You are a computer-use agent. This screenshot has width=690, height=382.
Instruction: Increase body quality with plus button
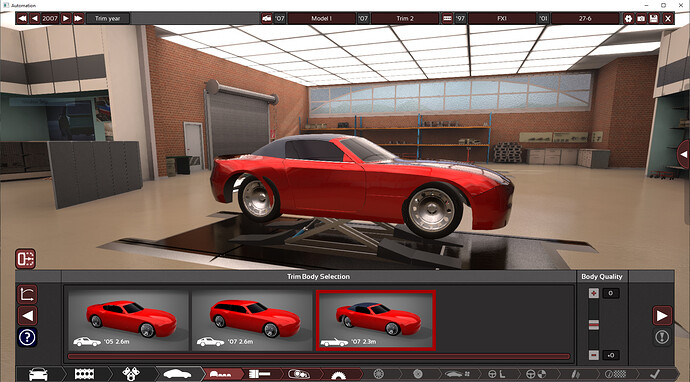(594, 293)
